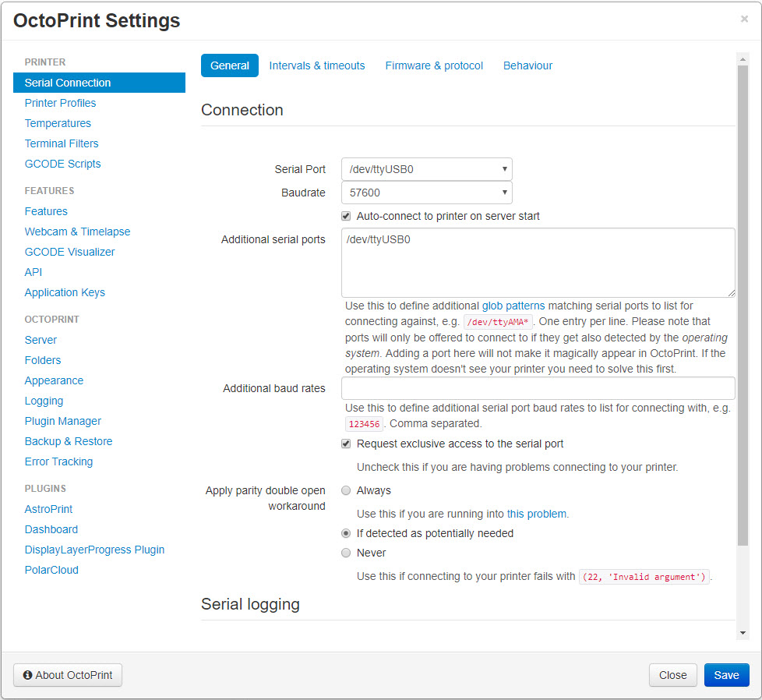Switch to the General tab
This screenshot has height=700, width=762.
coord(230,65)
